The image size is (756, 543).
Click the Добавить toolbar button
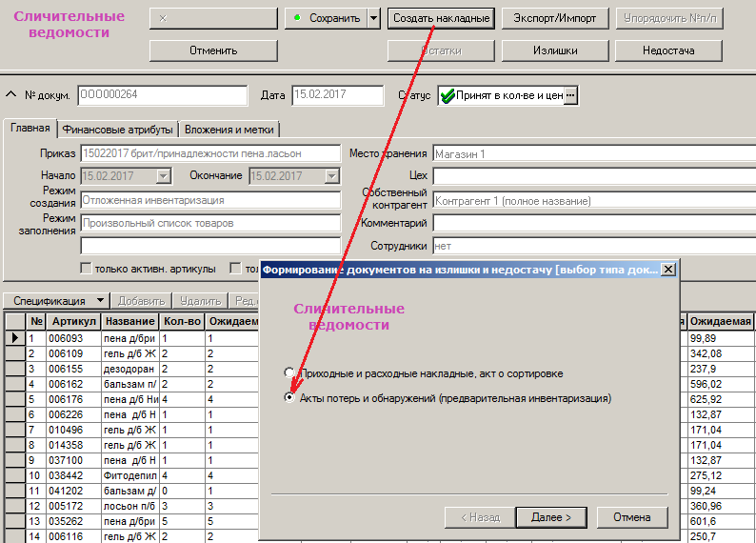click(141, 301)
